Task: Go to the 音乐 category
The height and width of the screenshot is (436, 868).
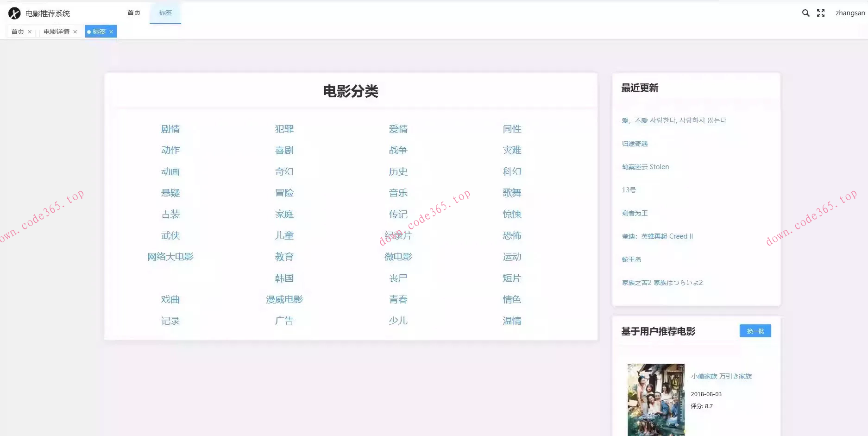Action: (x=398, y=193)
